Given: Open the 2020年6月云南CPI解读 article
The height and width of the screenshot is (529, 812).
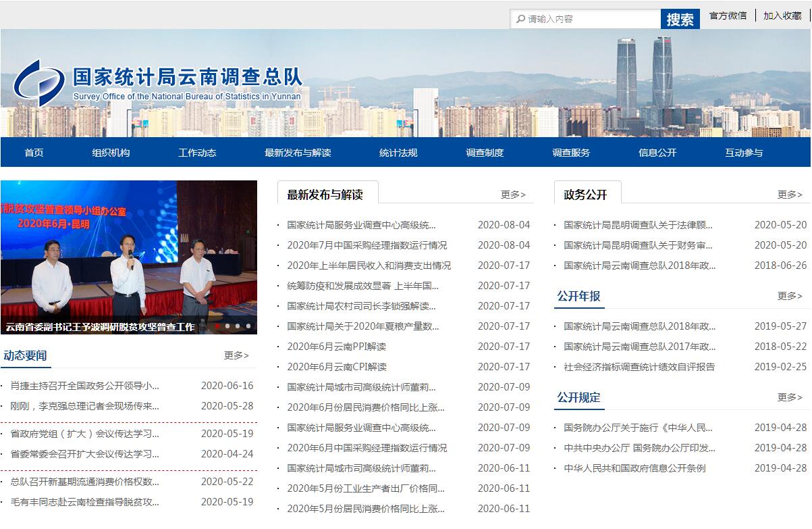Looking at the screenshot, I should point(337,367).
